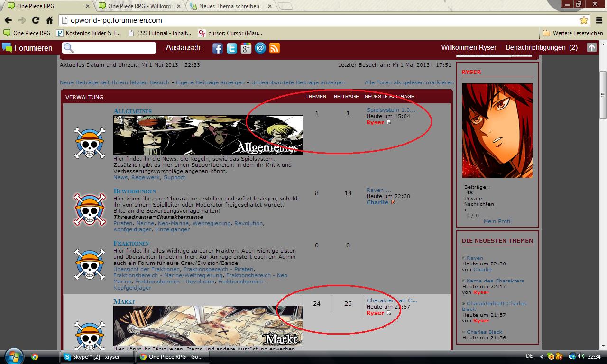This screenshot has height=364, width=607.
Task: Click the Forumieren logo in toolbar
Action: click(x=27, y=47)
